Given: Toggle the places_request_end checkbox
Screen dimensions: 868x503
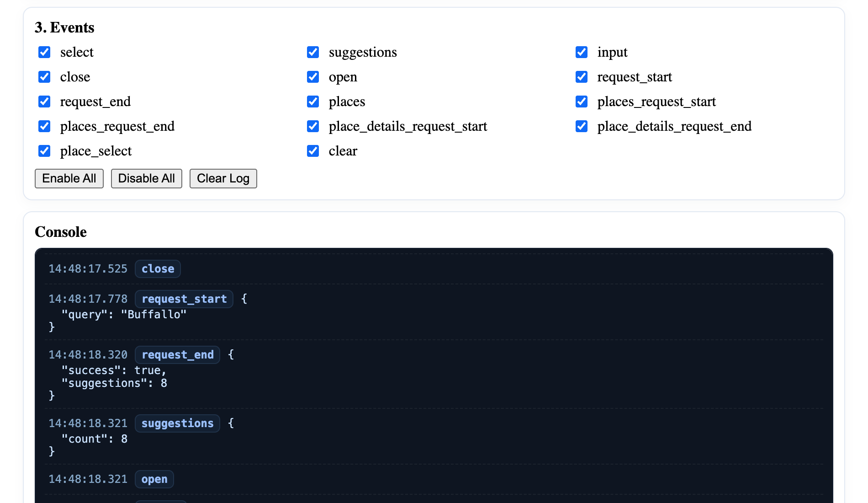Looking at the screenshot, I should (44, 126).
